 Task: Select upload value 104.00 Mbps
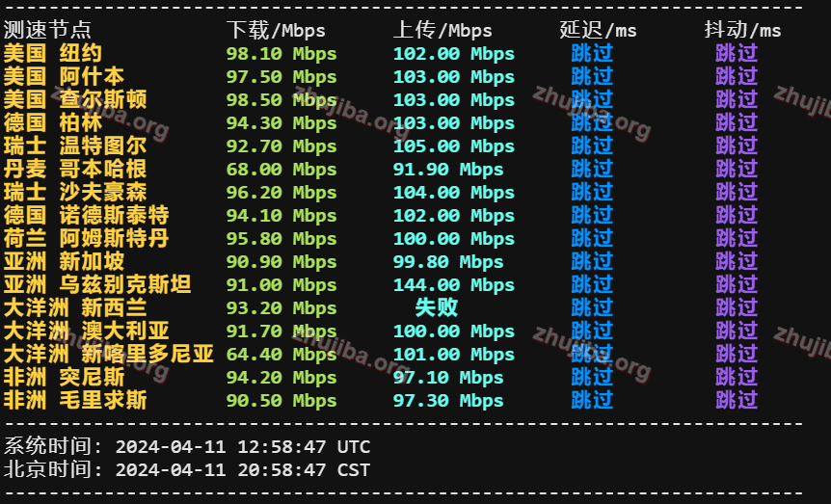coord(454,193)
